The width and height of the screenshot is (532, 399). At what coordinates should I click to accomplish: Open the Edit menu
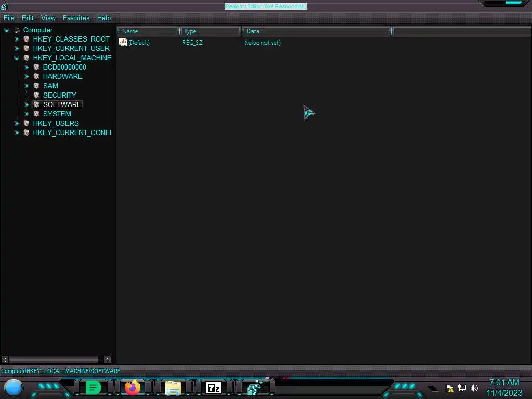point(28,18)
